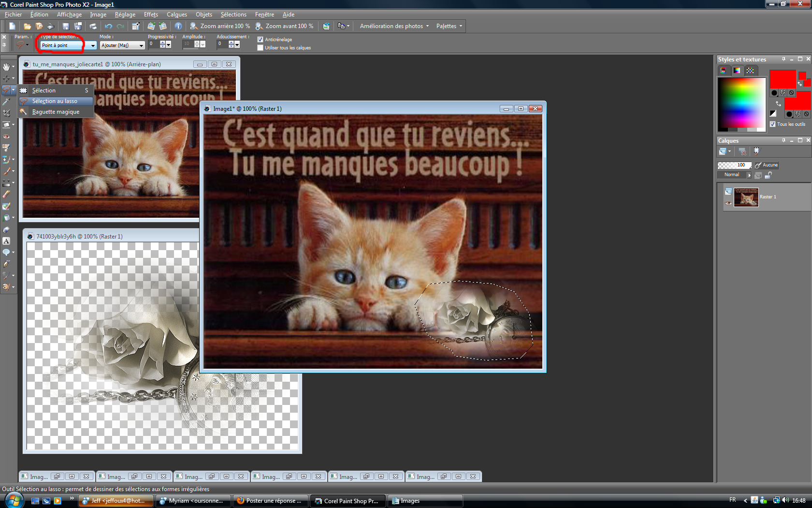This screenshot has height=508, width=812.
Task: Expand the Adoucissement slider dropdown
Action: 237,45
